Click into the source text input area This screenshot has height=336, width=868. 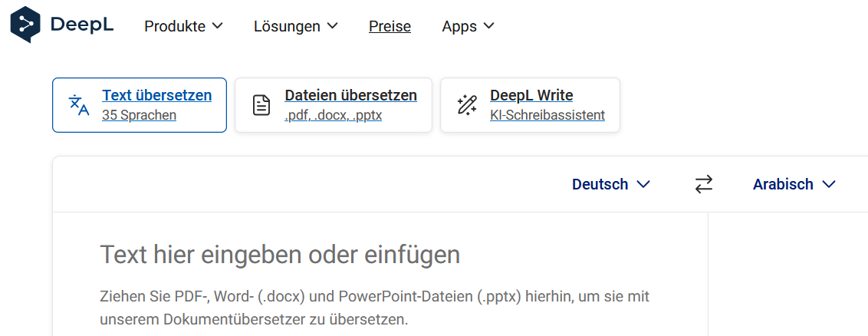coord(380,274)
